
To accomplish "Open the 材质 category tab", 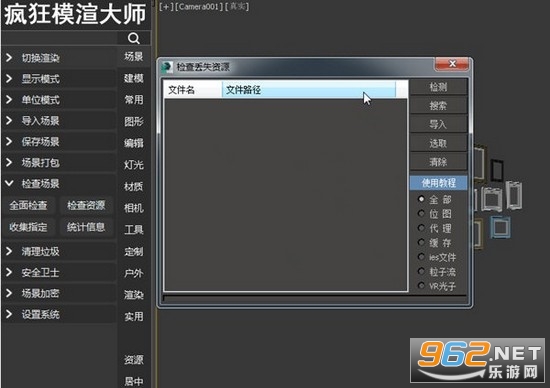I will point(134,186).
